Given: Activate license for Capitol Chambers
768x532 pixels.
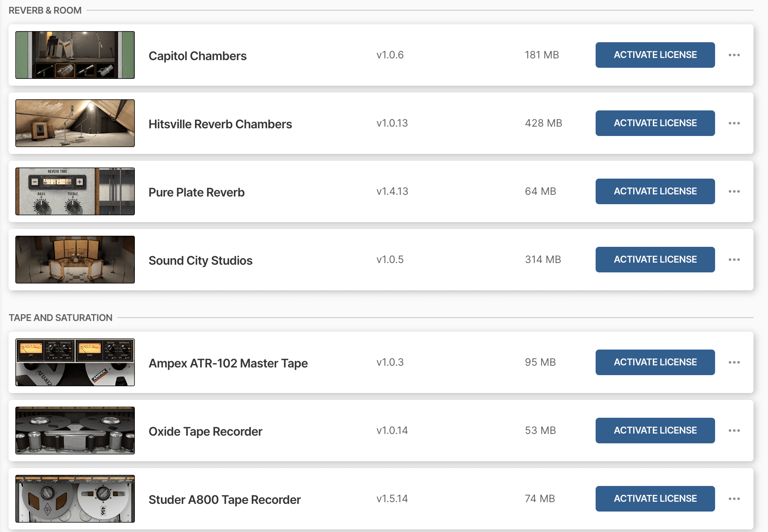Looking at the screenshot, I should 655,55.
